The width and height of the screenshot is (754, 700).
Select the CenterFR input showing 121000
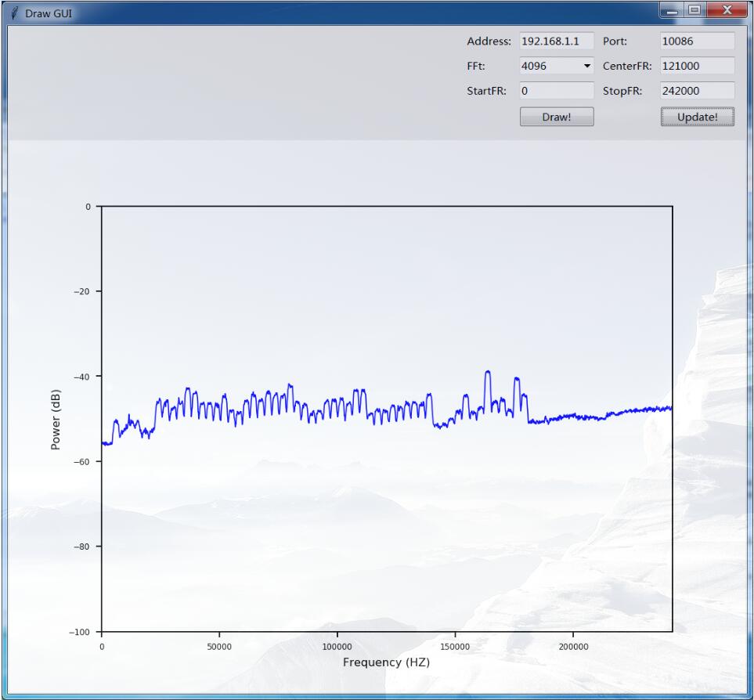[x=697, y=67]
